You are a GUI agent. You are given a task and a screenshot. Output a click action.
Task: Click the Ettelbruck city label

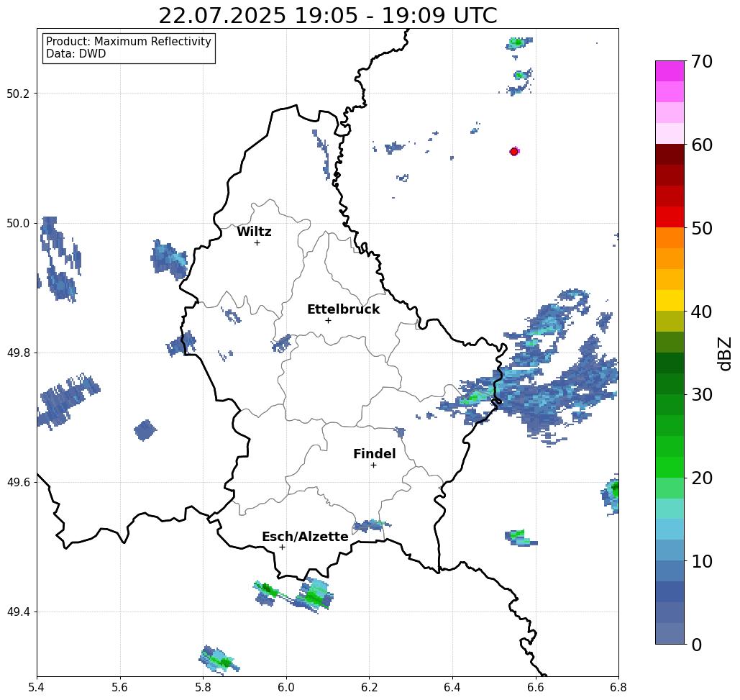(x=343, y=309)
